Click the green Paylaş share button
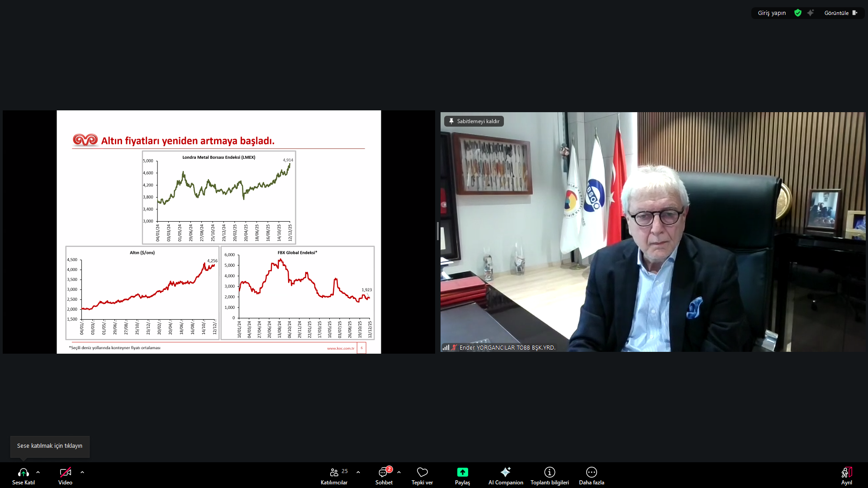The height and width of the screenshot is (488, 868). (x=462, y=473)
